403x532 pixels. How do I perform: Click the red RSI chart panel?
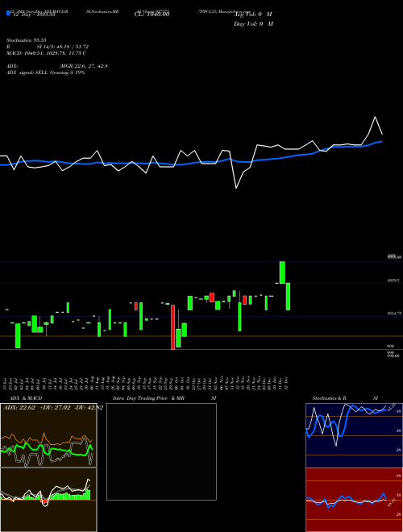[x=354, y=500]
